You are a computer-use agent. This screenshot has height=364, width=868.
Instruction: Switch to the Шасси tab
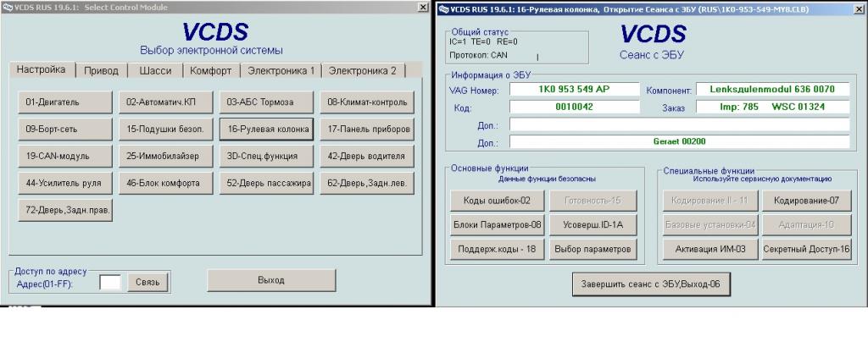(x=155, y=70)
